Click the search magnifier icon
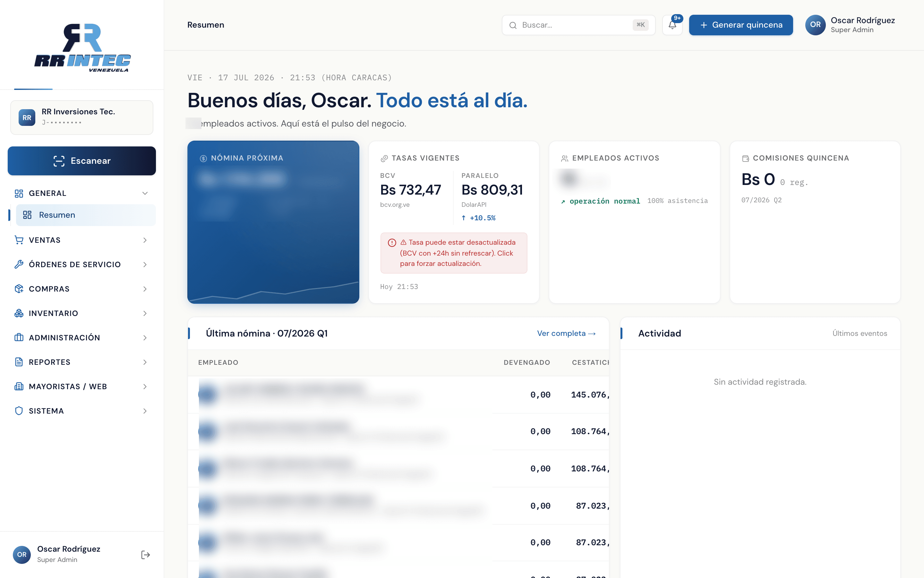The height and width of the screenshot is (578, 924). 513,25
